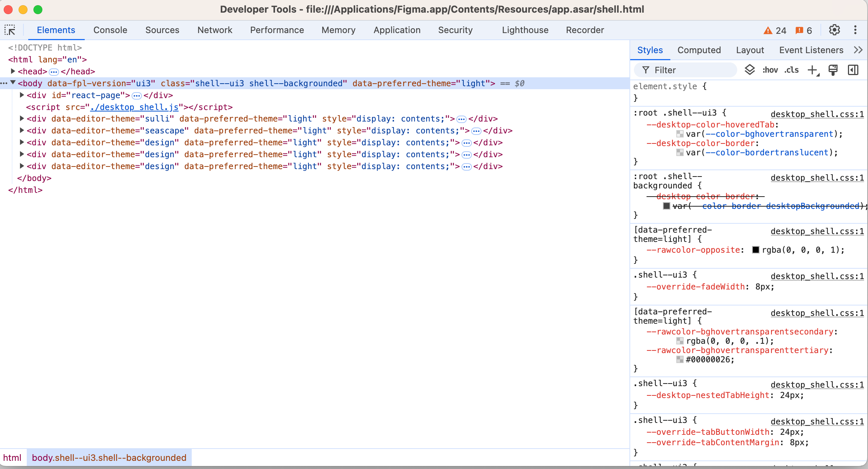
Task: Click the ellipsis in react-page div
Action: pos(137,96)
